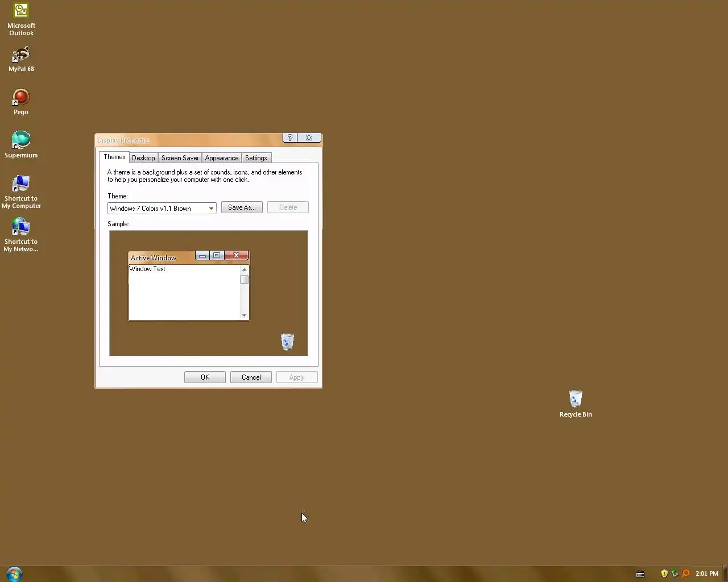The image size is (728, 582).
Task: Select the MyPal 68 desktop shortcut
Action: (x=21, y=59)
